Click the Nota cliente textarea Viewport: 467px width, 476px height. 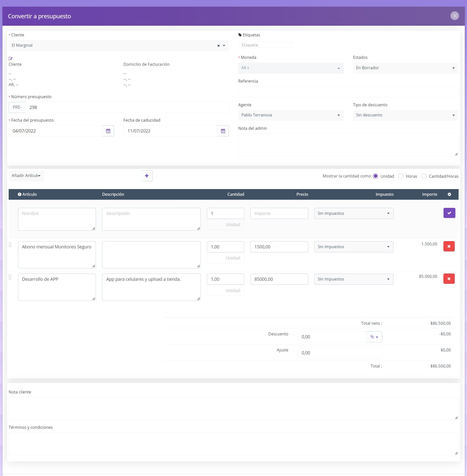(x=233, y=408)
